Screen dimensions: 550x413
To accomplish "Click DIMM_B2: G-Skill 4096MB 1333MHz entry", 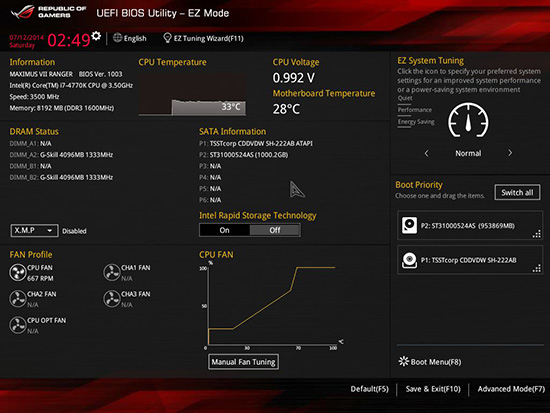I will click(x=61, y=177).
